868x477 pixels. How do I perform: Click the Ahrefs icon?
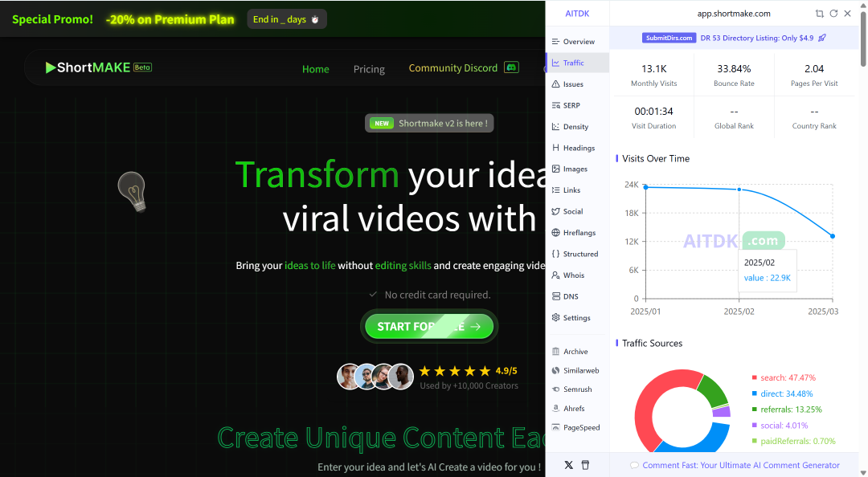click(x=556, y=409)
